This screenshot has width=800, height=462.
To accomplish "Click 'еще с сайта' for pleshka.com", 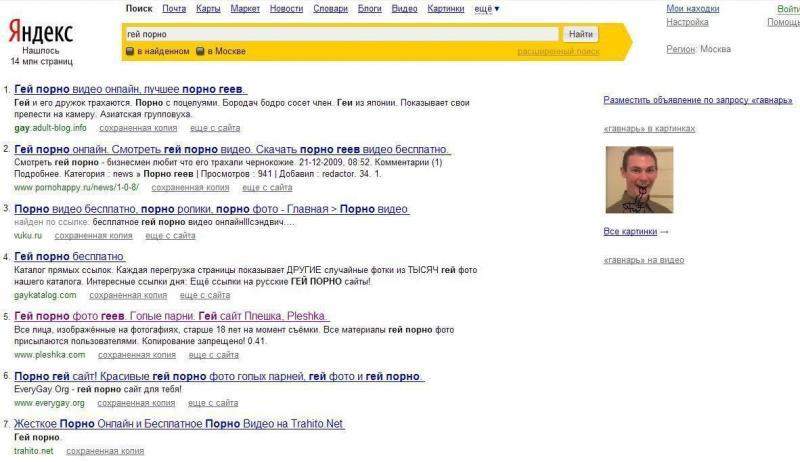I will point(213,355).
